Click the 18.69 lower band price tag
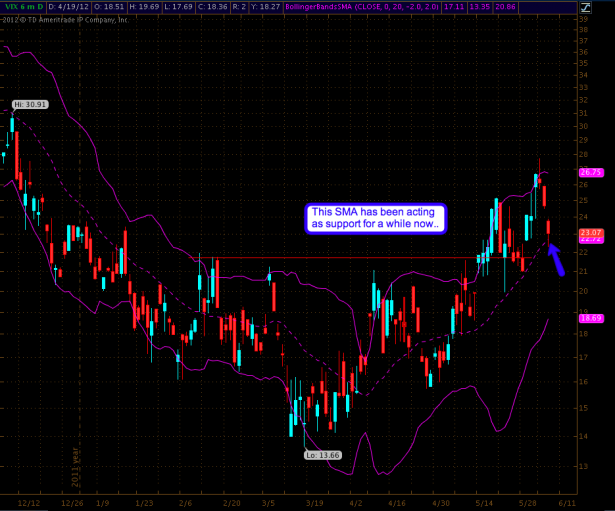Screen dimensions: 615x511 [x=589, y=317]
